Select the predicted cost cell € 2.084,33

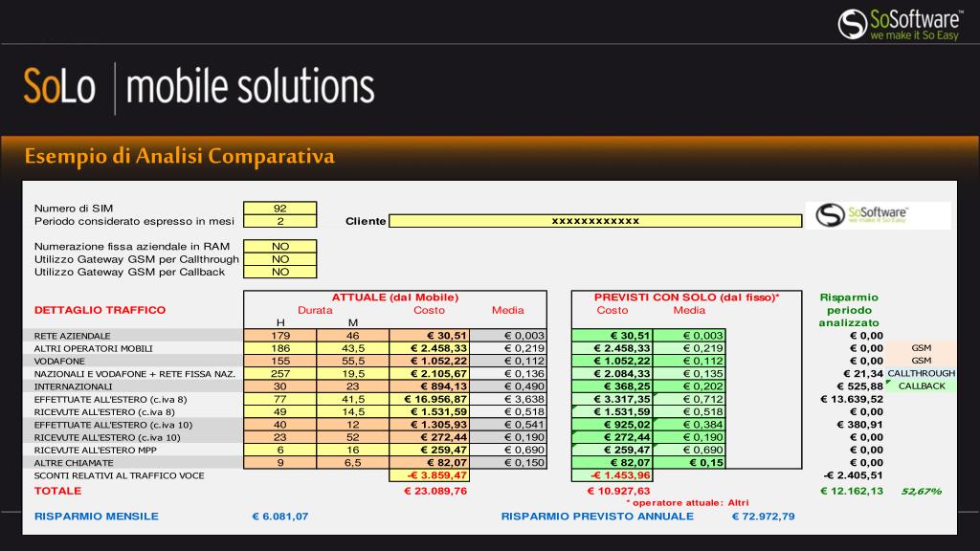coord(612,374)
